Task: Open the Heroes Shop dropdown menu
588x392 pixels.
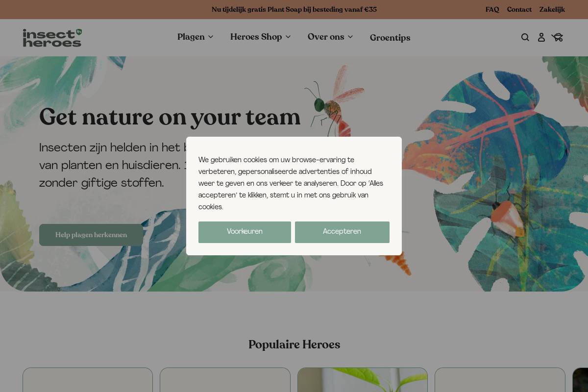Action: coord(260,37)
